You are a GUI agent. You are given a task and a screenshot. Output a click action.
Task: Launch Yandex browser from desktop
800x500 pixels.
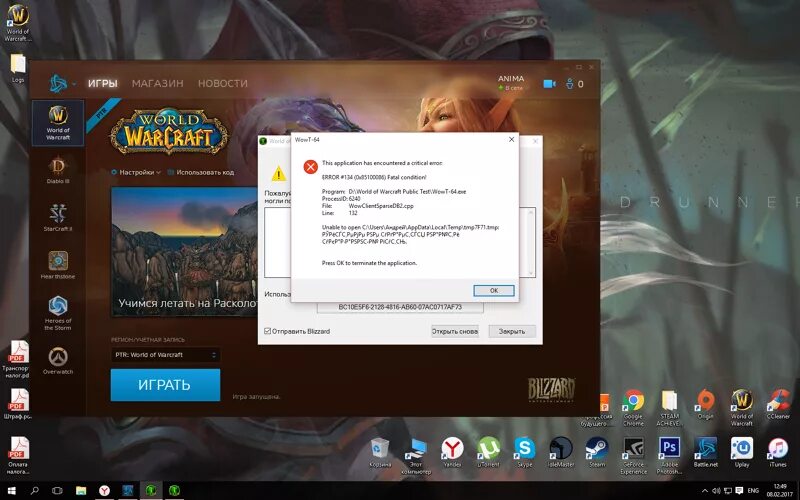point(452,453)
